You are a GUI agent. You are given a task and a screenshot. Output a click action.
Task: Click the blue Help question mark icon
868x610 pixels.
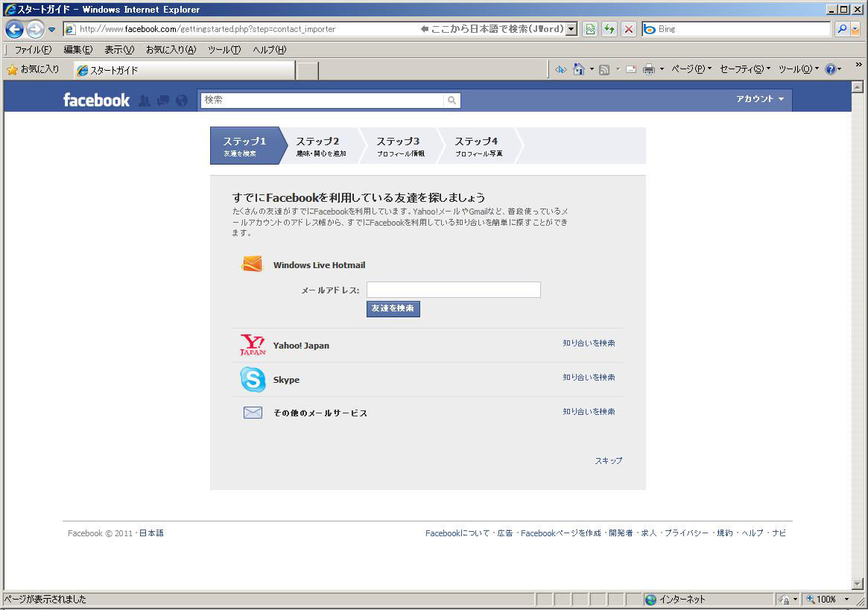(x=830, y=69)
